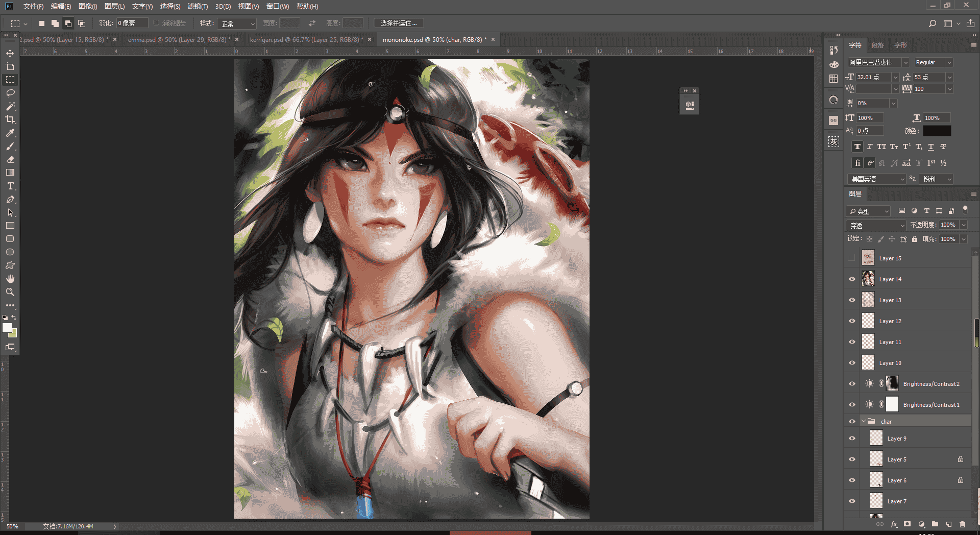Open the 美国英语 language dropdown

pyautogui.click(x=876, y=179)
